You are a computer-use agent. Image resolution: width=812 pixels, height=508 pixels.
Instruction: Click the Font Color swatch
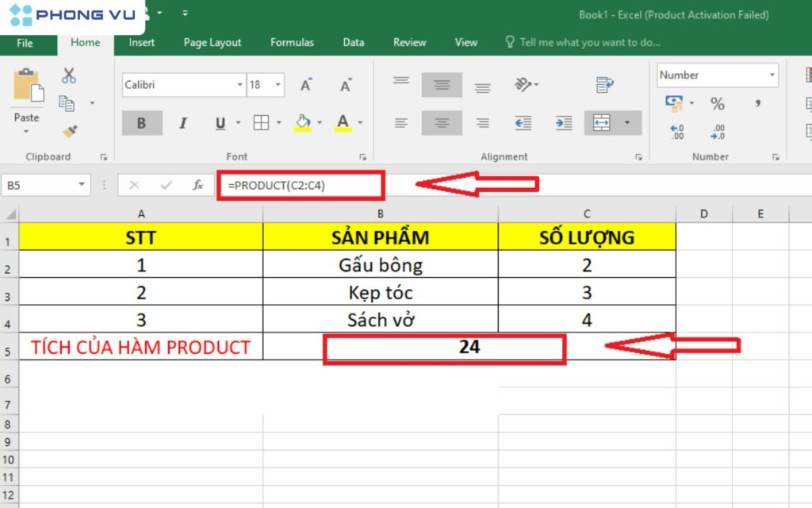click(x=343, y=122)
